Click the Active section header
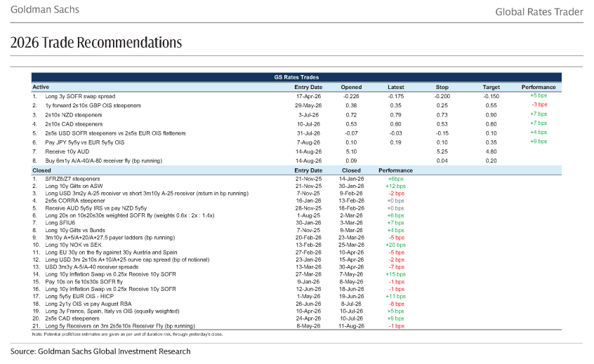This screenshot has height=364, width=594. 41,87
